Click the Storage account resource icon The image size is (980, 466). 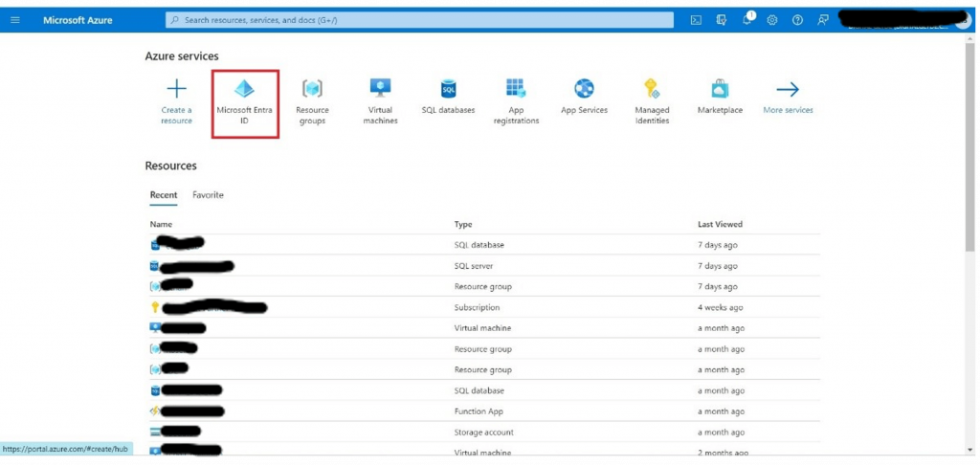[x=155, y=432]
